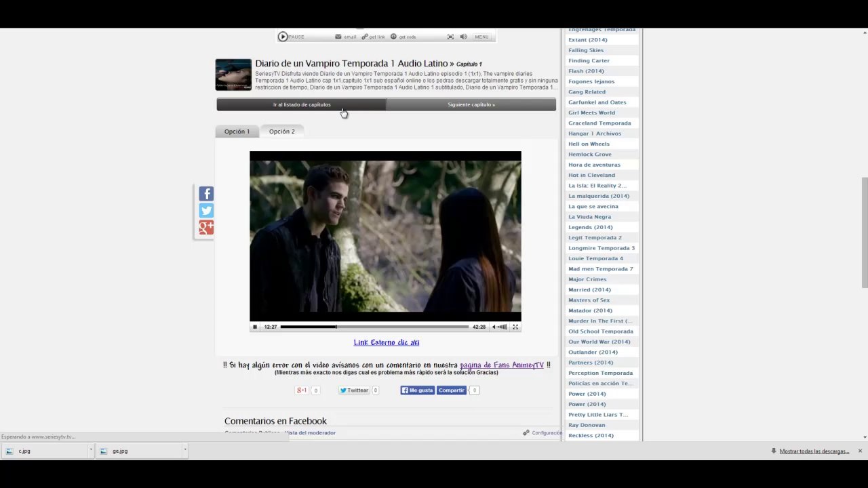868x488 pixels.
Task: Open Graceland Temporada in the series list
Action: tap(599, 123)
